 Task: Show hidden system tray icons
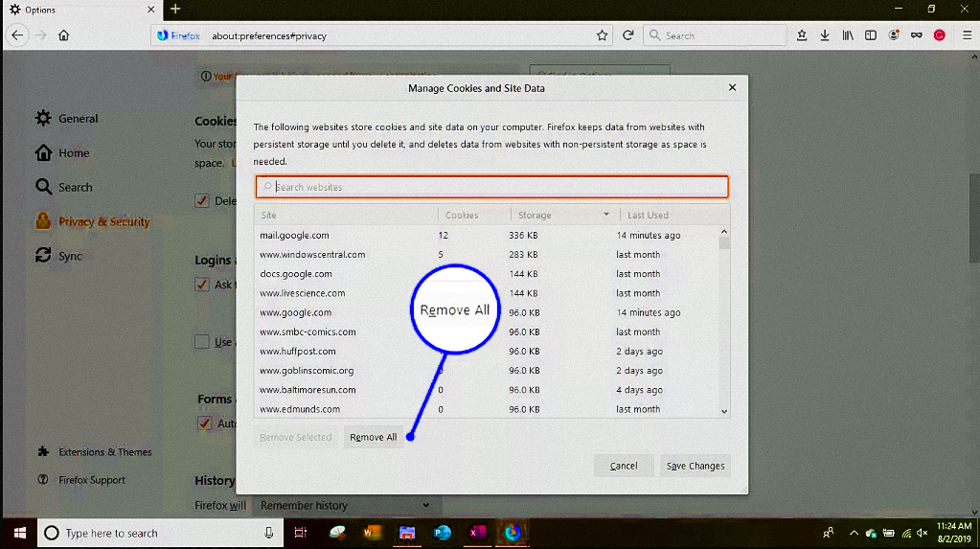(x=854, y=533)
